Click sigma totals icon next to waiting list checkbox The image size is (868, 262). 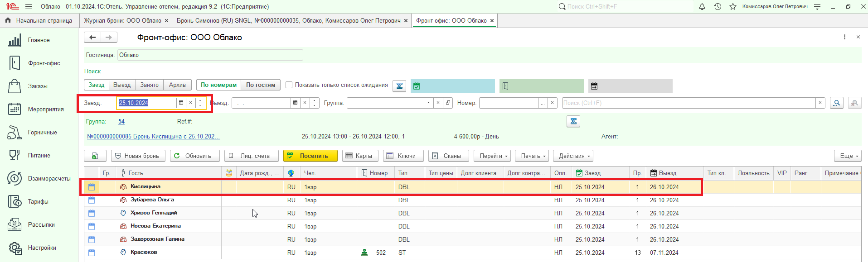click(x=399, y=86)
